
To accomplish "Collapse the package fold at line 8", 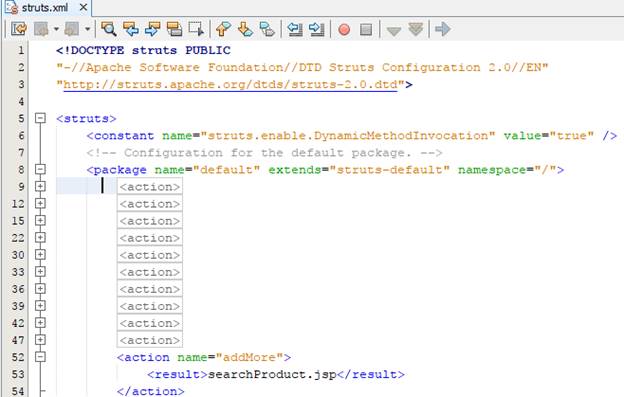I will (40, 169).
